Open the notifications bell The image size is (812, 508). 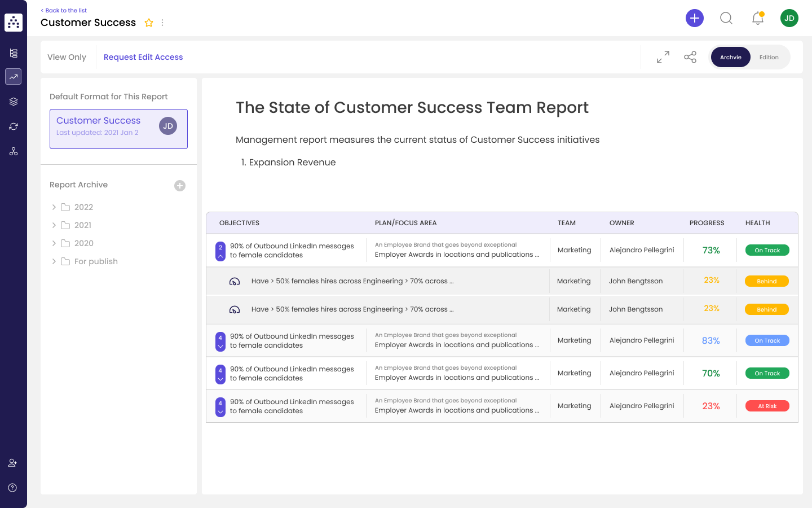point(757,18)
